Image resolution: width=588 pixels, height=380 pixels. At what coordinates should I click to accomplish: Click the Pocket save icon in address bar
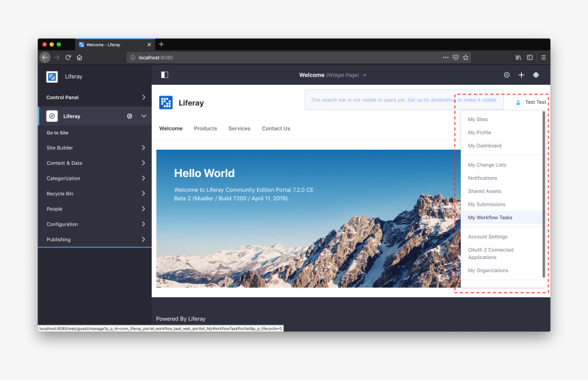click(x=455, y=57)
